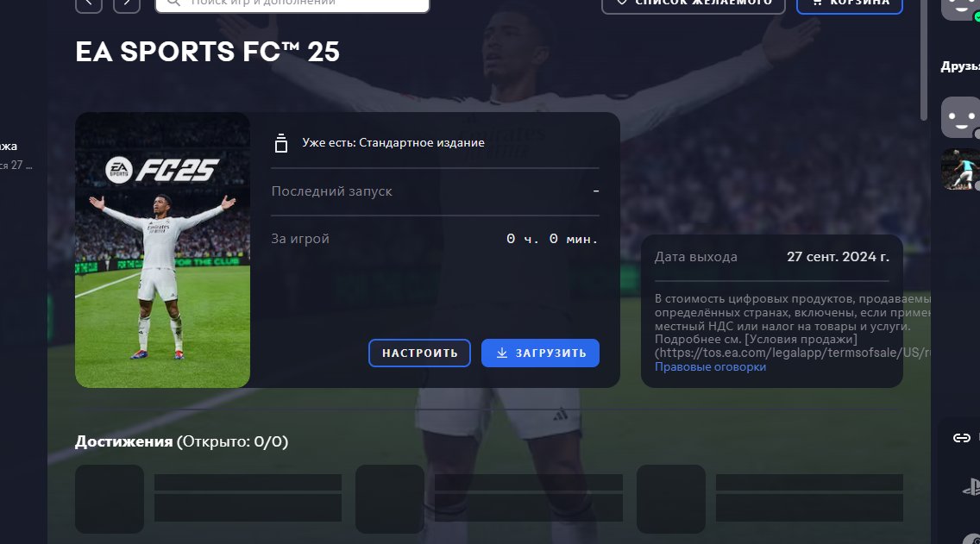This screenshot has height=544, width=980.
Task: Open the Друзья friends section
Action: point(960,66)
